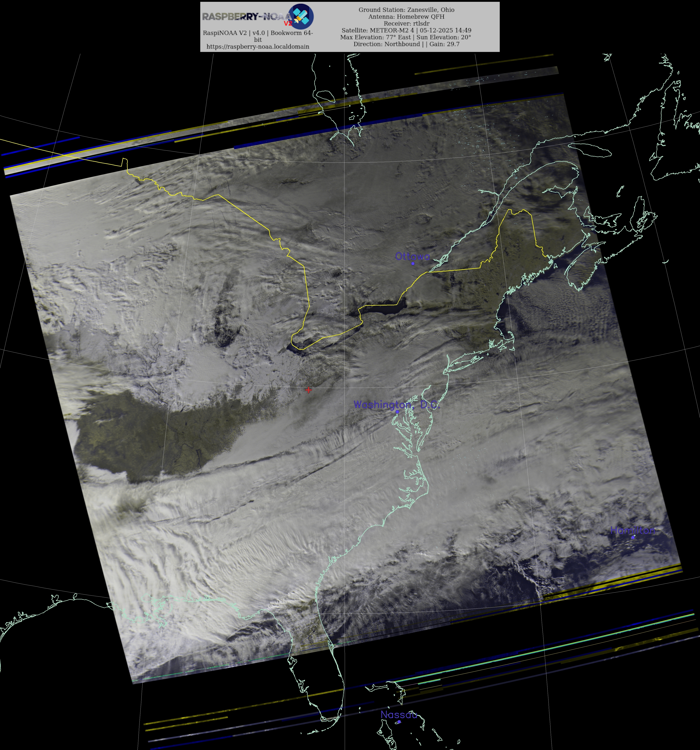
Task: Click the Receiver rtlsdr text line
Action: tap(406, 23)
